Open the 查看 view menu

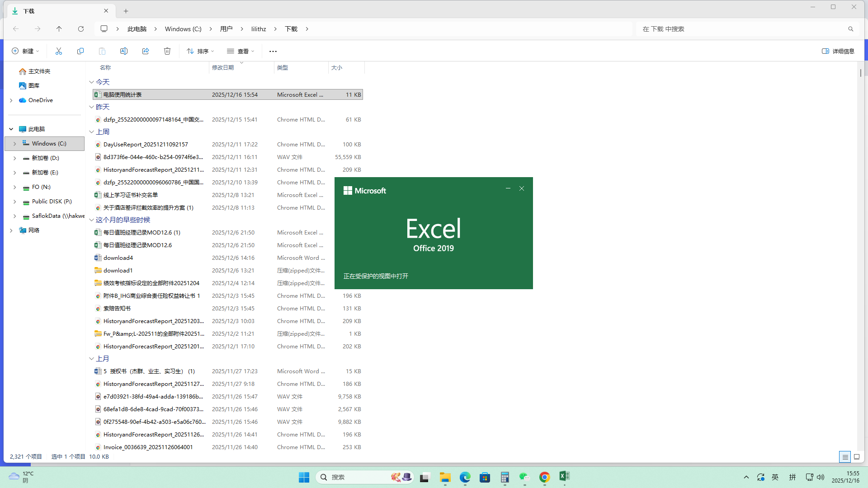(x=241, y=51)
